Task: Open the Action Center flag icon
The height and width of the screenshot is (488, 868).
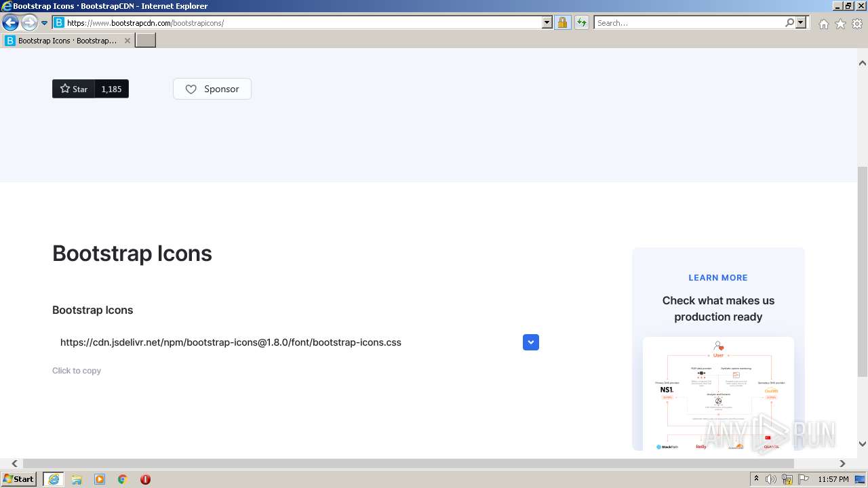Action: point(802,479)
